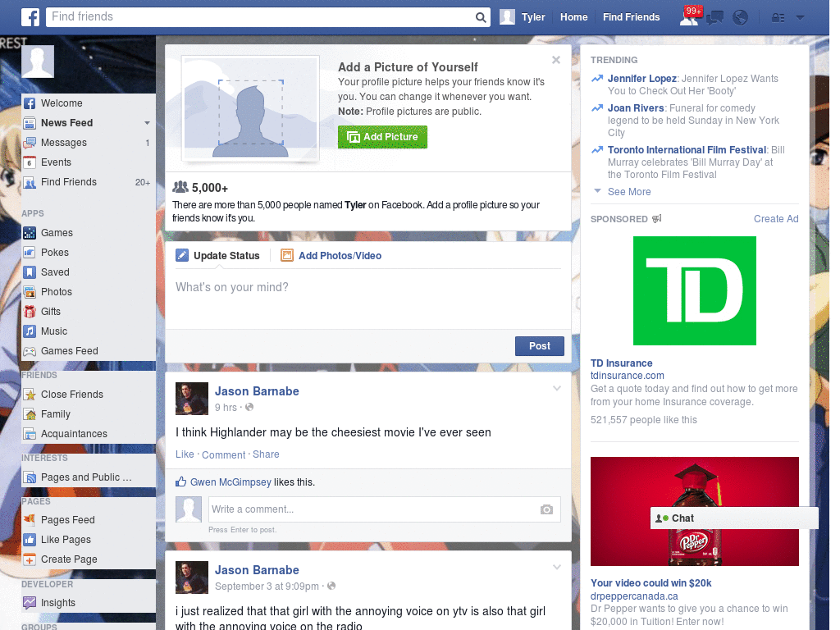The height and width of the screenshot is (630, 840).
Task: Click the search magnifier icon
Action: click(481, 17)
